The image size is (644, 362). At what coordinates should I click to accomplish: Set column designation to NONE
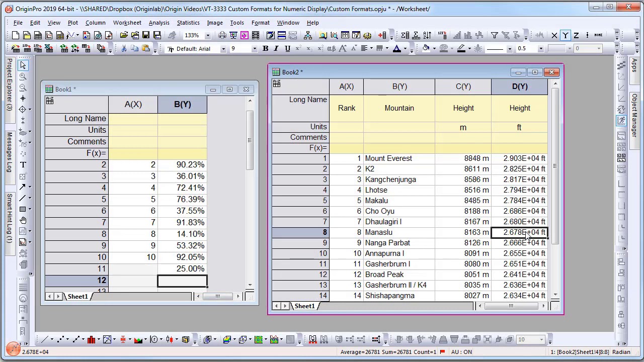[x=598, y=35]
